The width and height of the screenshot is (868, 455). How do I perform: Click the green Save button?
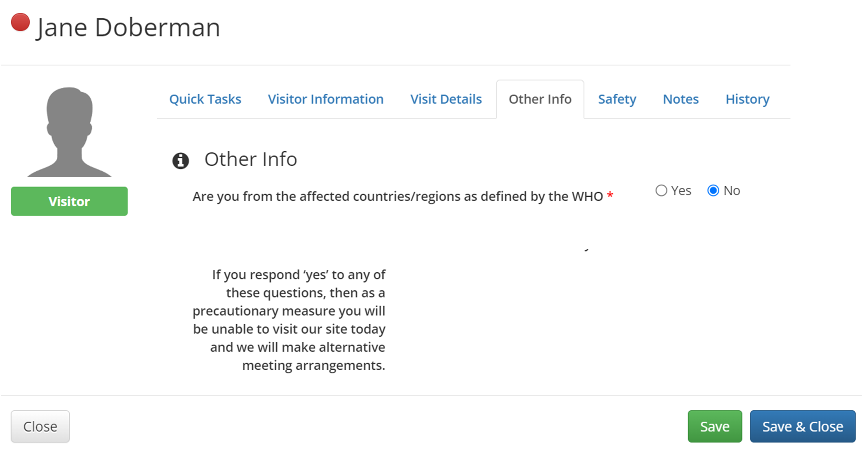[x=715, y=426]
